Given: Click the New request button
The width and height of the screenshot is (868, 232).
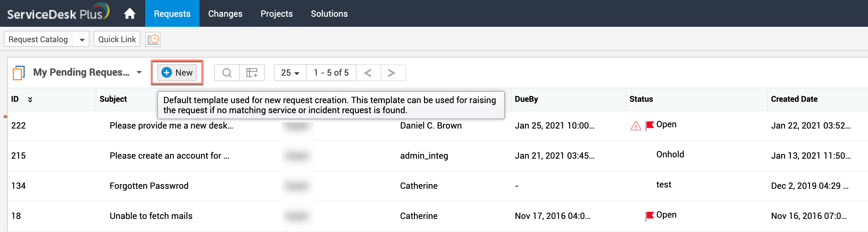Looking at the screenshot, I should pyautogui.click(x=177, y=73).
